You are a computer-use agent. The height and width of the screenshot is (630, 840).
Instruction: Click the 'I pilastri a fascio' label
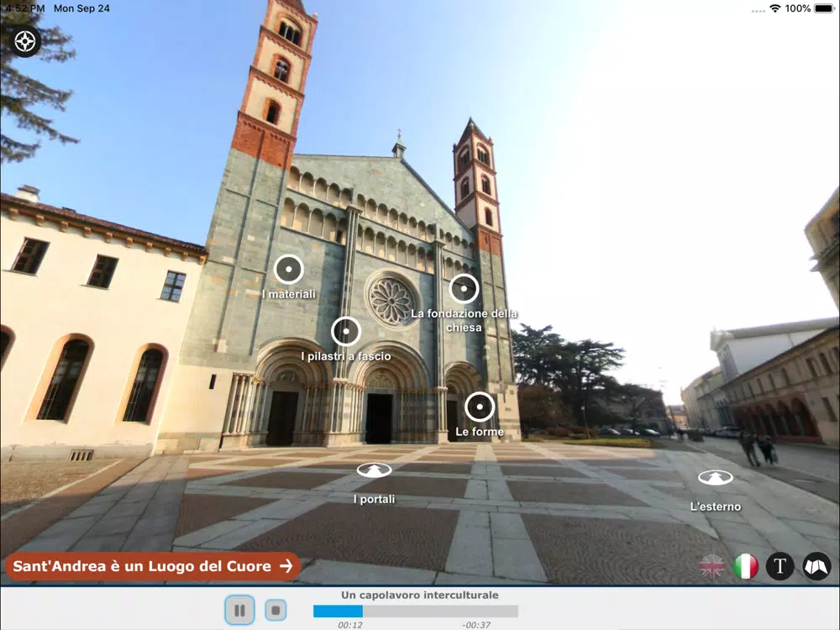click(x=346, y=356)
